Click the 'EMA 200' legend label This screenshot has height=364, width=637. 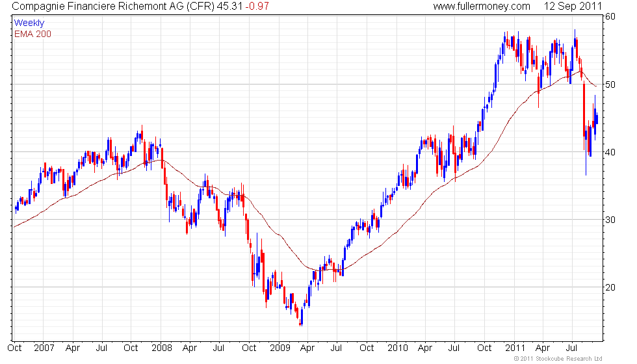[x=33, y=34]
